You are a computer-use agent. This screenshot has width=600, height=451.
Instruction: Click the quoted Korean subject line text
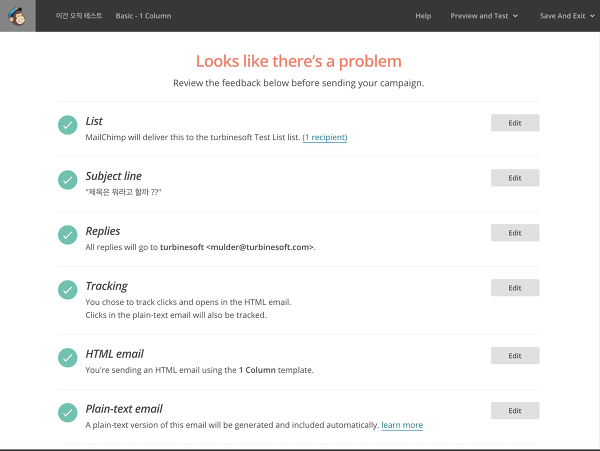123,192
